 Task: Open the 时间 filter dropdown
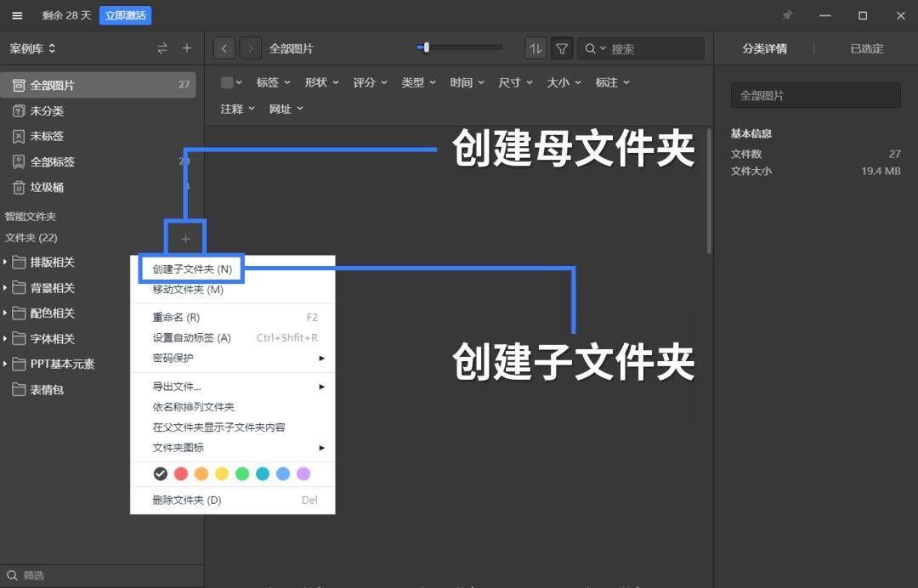(x=467, y=82)
